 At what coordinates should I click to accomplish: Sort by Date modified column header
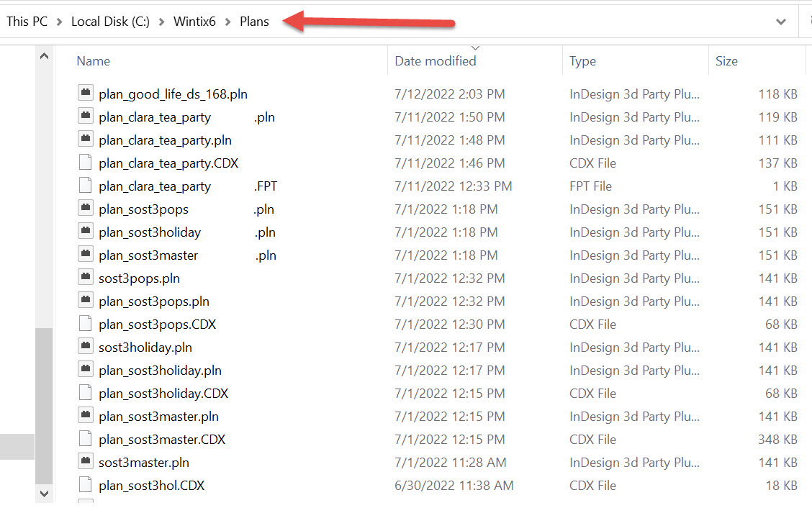436,61
